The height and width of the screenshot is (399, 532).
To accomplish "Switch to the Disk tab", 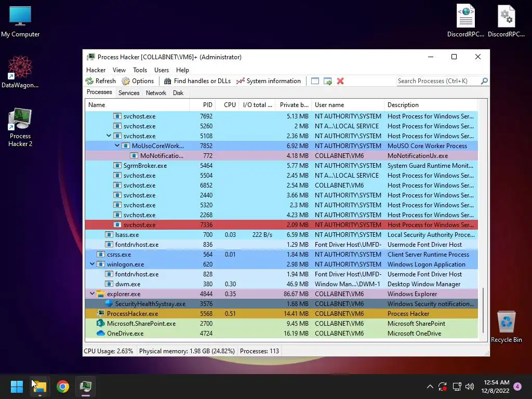I will coord(178,93).
